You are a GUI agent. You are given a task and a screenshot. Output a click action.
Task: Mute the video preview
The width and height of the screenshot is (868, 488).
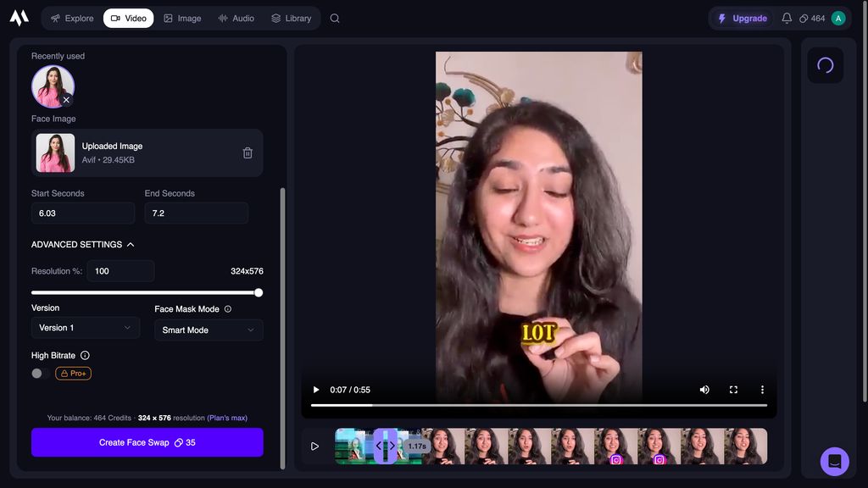(x=704, y=390)
